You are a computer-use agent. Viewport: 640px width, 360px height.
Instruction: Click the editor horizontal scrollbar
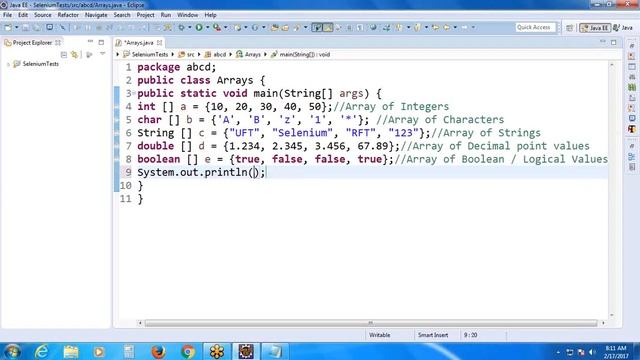(371, 323)
